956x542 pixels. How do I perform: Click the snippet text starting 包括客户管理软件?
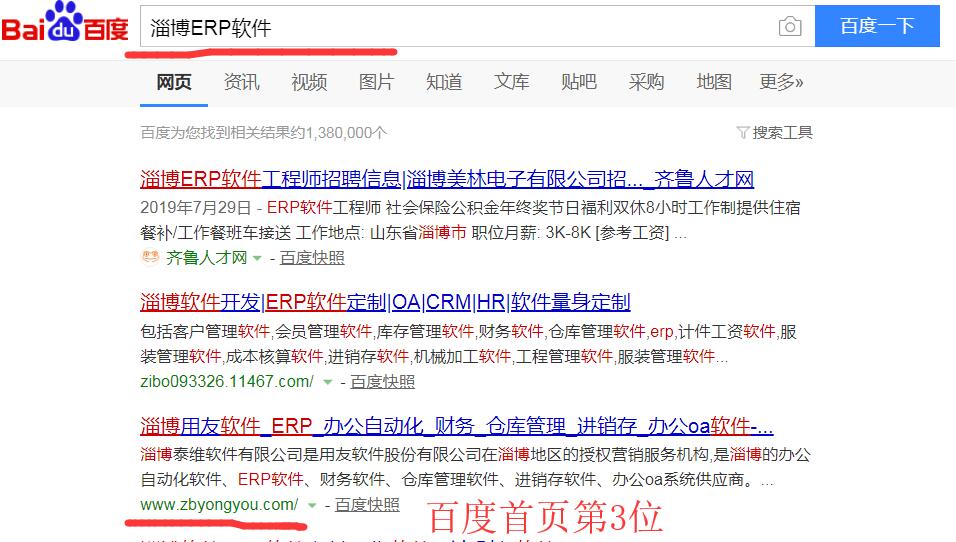pyautogui.click(x=468, y=344)
